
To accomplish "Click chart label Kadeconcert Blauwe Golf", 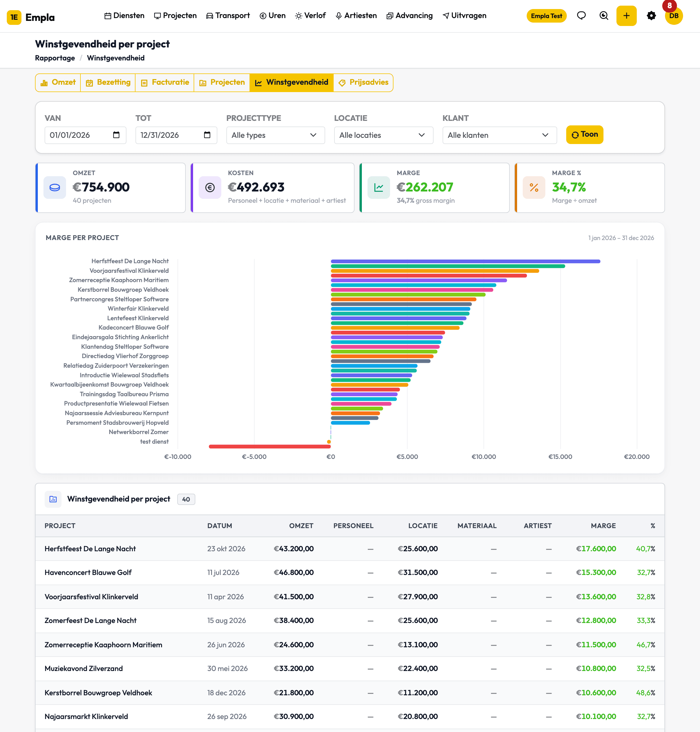I will (133, 327).
